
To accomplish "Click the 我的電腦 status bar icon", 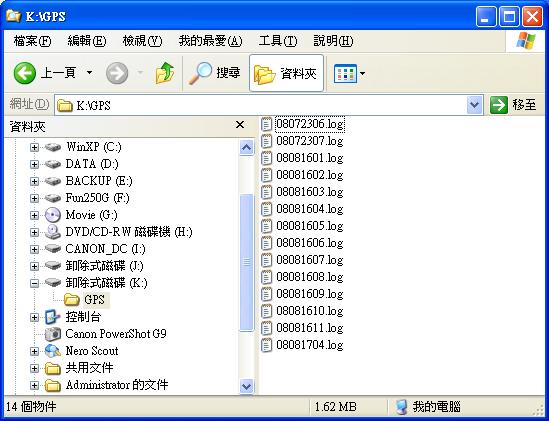I will pyautogui.click(x=401, y=407).
